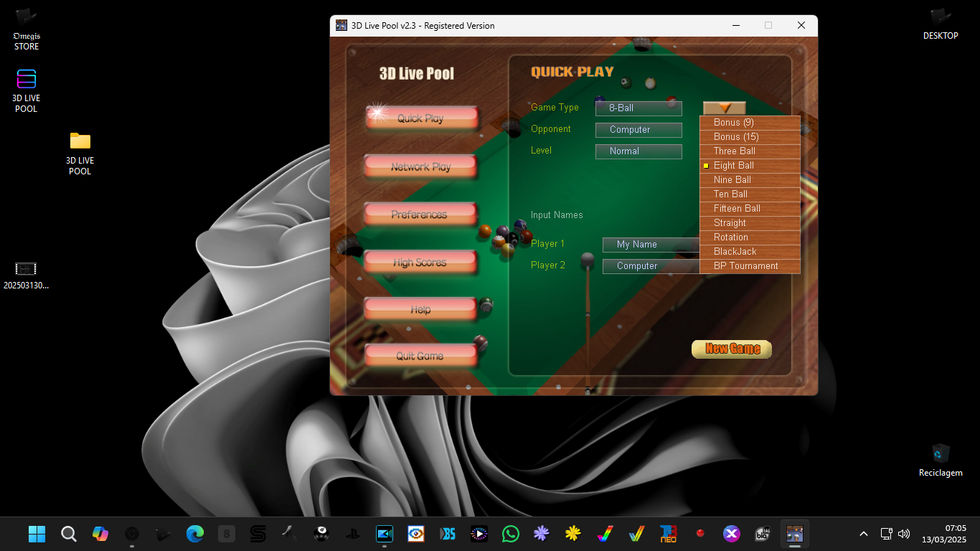
Task: Open the Network Play menu button
Action: tap(421, 166)
